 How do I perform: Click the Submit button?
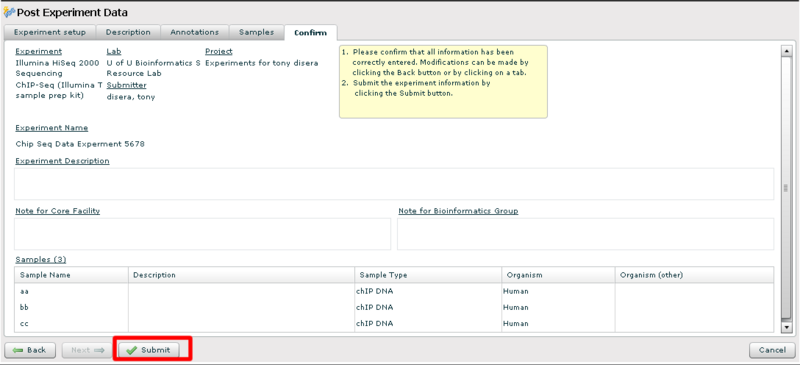148,350
